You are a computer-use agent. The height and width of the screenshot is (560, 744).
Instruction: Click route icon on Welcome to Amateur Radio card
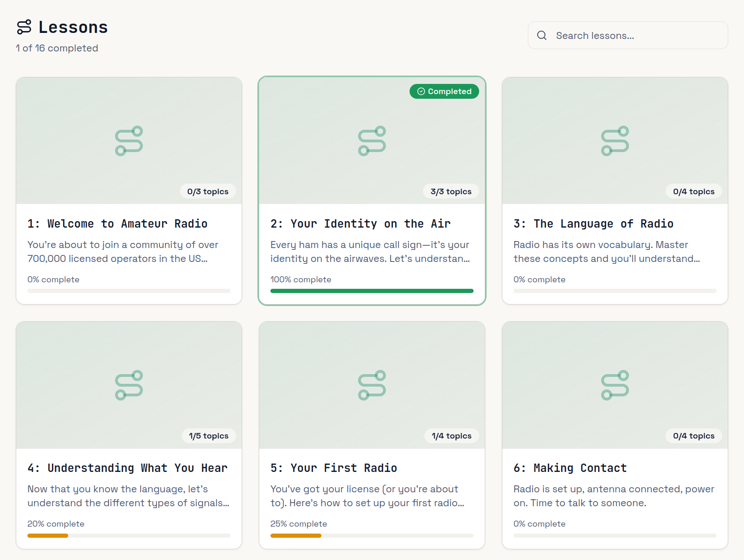coord(129,141)
